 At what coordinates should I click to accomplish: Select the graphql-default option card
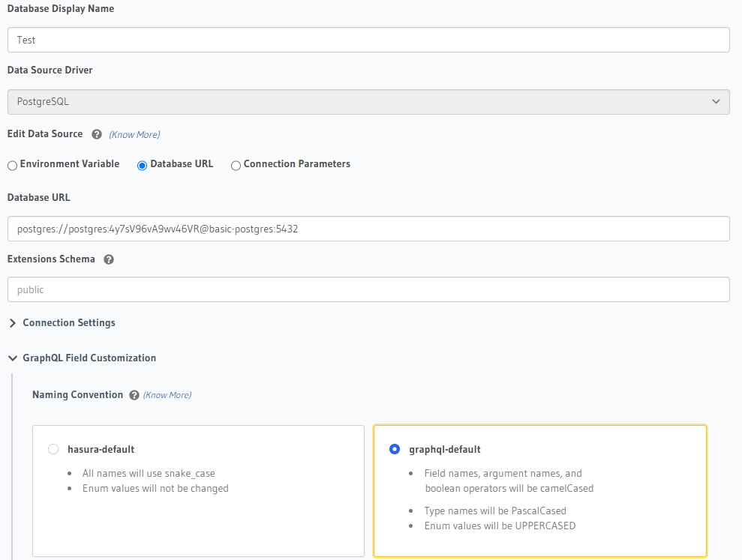tap(539, 490)
